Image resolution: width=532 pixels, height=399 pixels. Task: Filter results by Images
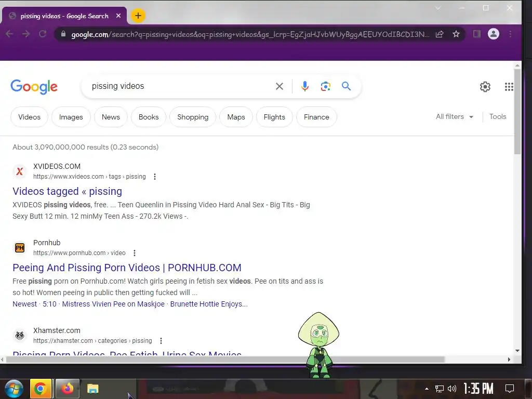[x=71, y=117]
